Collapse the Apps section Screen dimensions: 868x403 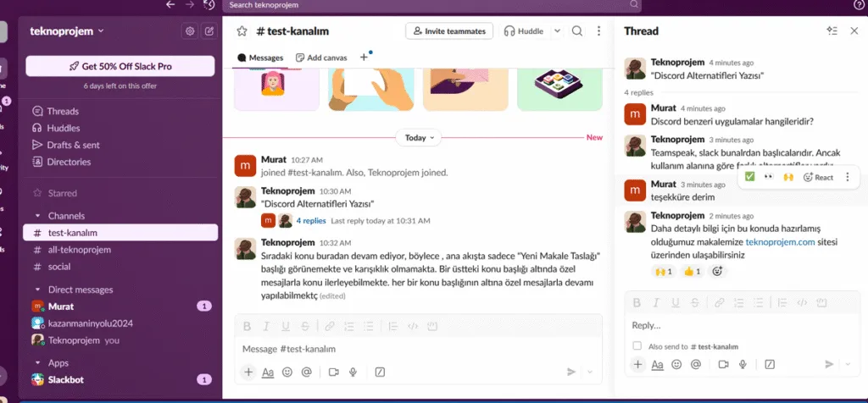37,362
